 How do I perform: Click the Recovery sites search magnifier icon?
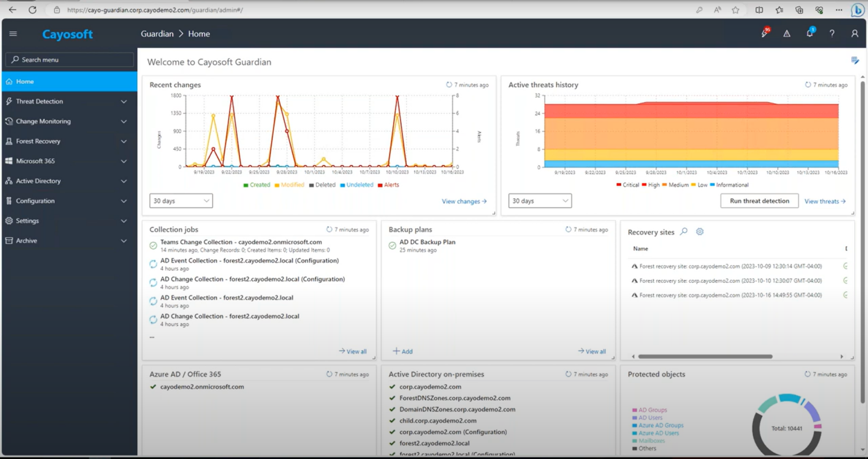(x=684, y=232)
